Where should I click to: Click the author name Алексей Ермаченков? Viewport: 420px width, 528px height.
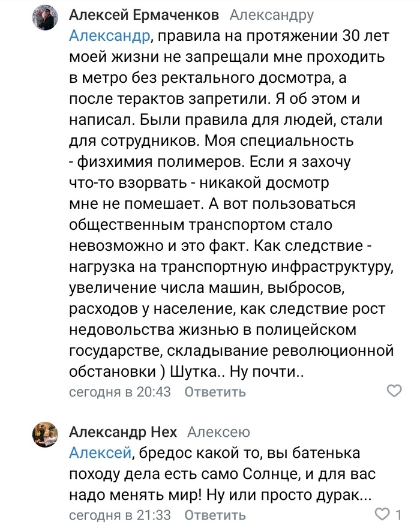click(144, 15)
